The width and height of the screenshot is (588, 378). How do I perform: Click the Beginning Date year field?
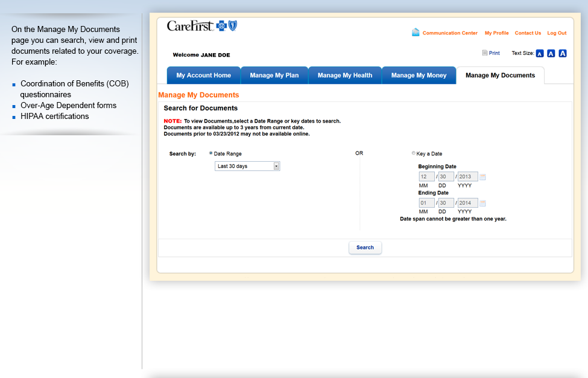click(467, 176)
